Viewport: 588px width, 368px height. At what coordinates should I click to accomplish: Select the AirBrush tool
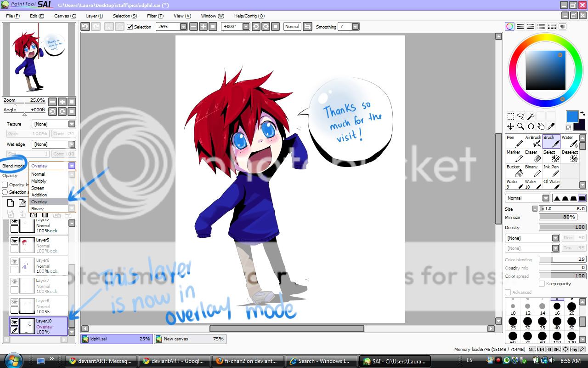pos(533,141)
